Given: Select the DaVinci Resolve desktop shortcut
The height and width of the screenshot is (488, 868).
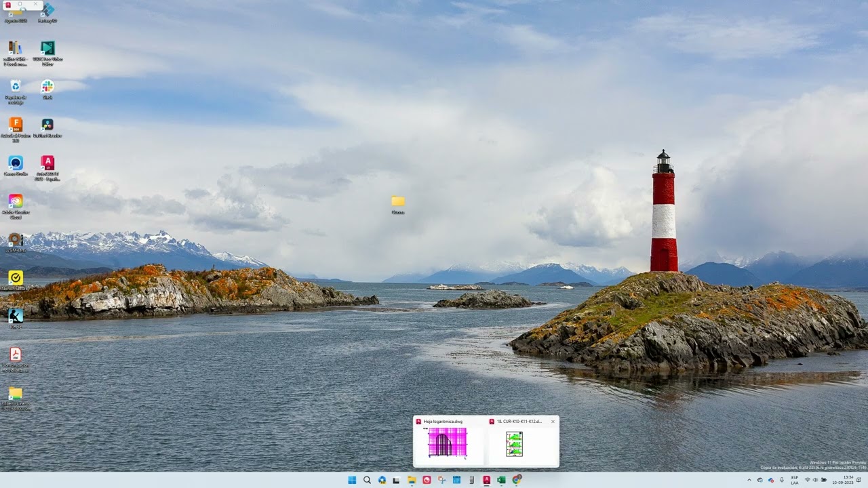Looking at the screenshot, I should click(x=47, y=127).
